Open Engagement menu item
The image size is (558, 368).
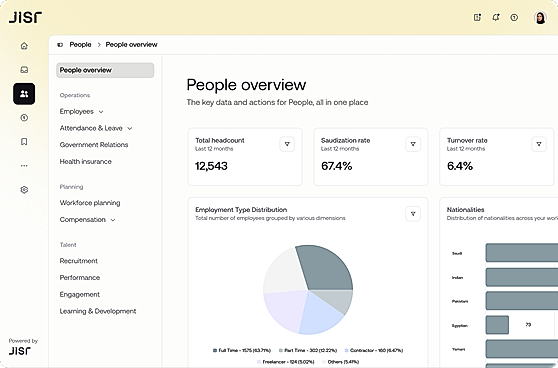[x=80, y=294]
